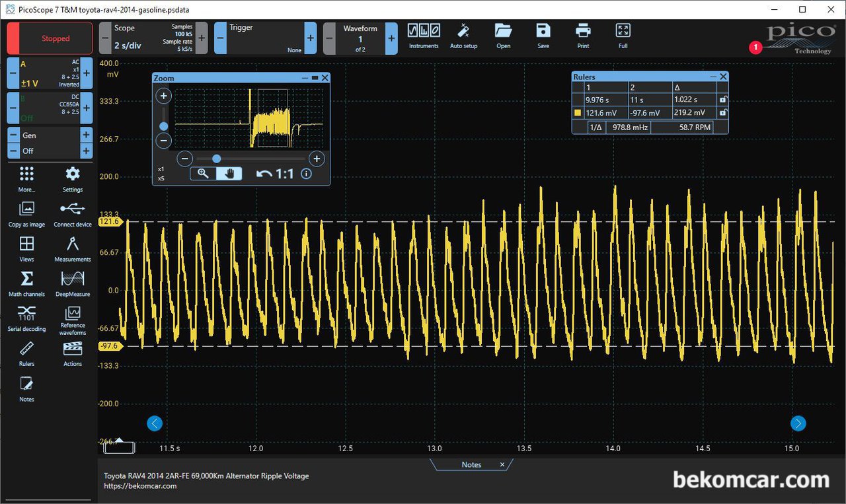
Task: Open Reference waveforms tool
Action: click(x=73, y=320)
